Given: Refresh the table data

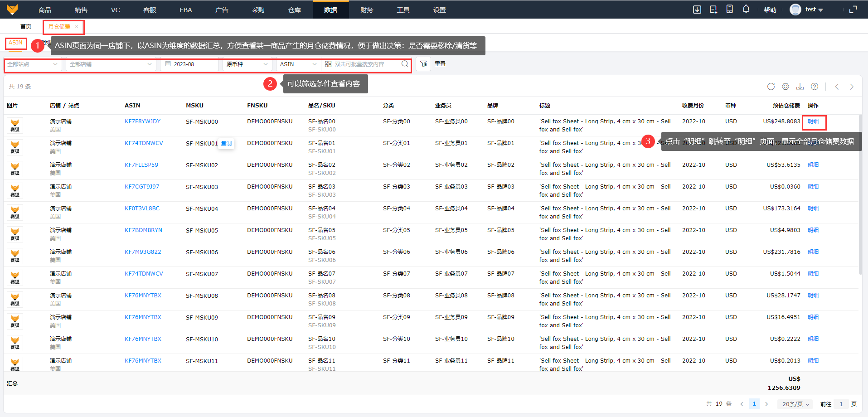Looking at the screenshot, I should coord(771,87).
